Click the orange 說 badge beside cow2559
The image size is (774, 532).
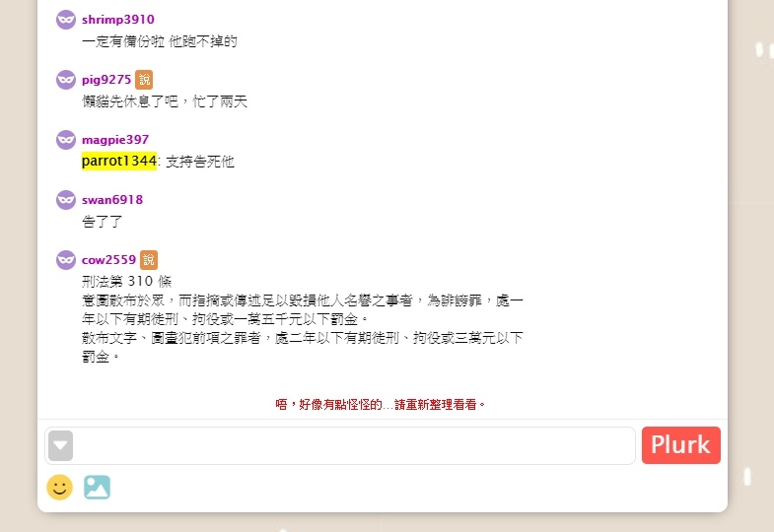click(149, 260)
